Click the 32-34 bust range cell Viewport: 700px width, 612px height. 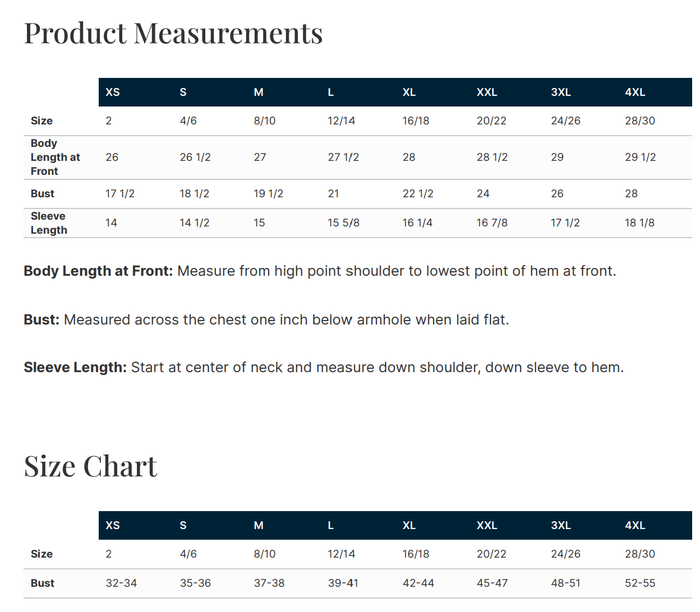tap(121, 583)
